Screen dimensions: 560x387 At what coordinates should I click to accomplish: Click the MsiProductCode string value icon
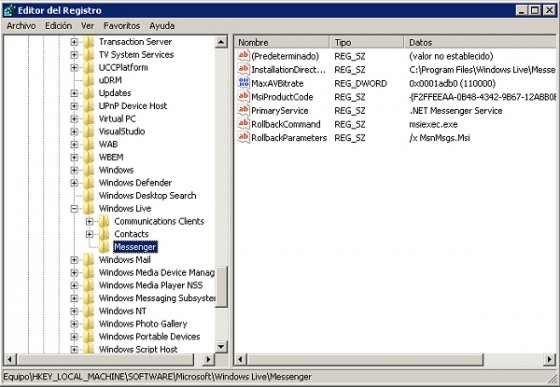[244, 96]
